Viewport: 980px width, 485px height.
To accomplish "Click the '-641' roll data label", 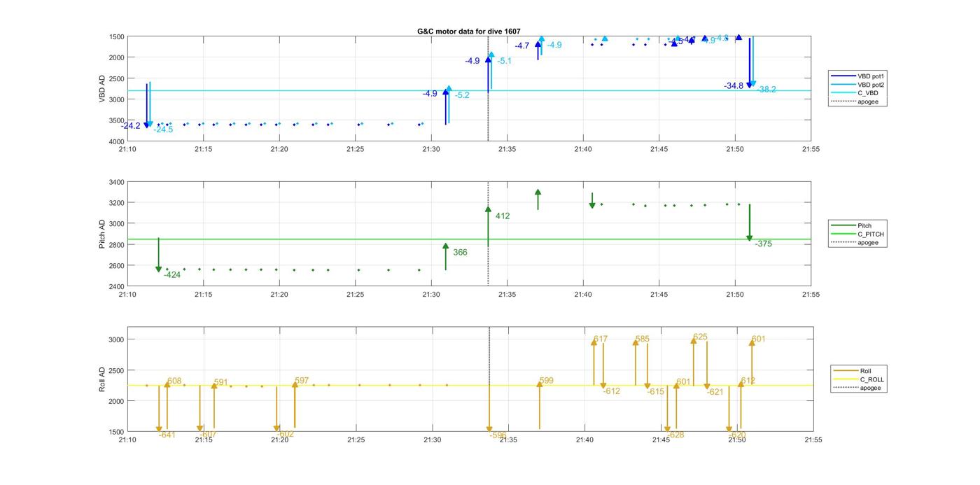I will click(x=167, y=435).
